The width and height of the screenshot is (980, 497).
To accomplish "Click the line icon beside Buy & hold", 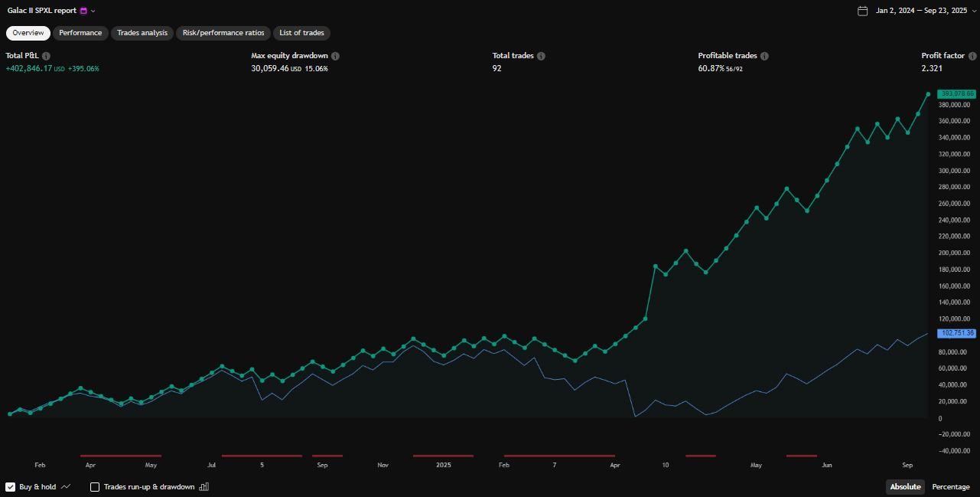I will click(66, 486).
